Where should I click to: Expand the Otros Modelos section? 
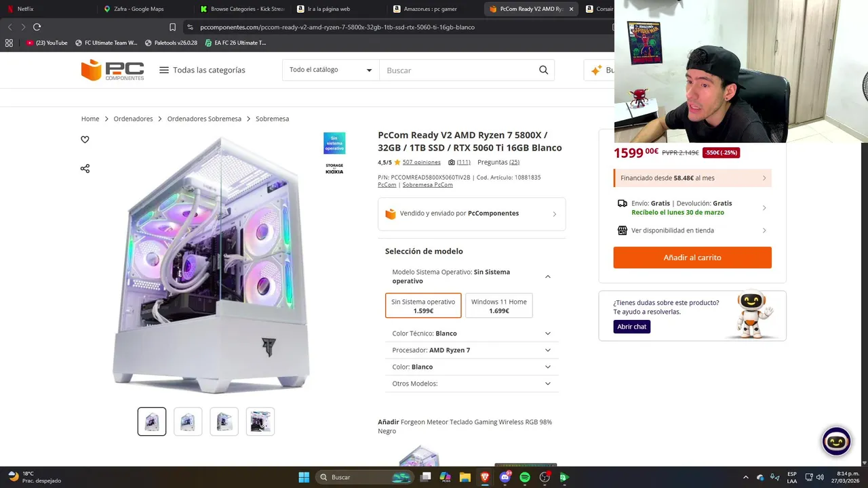[472, 384]
